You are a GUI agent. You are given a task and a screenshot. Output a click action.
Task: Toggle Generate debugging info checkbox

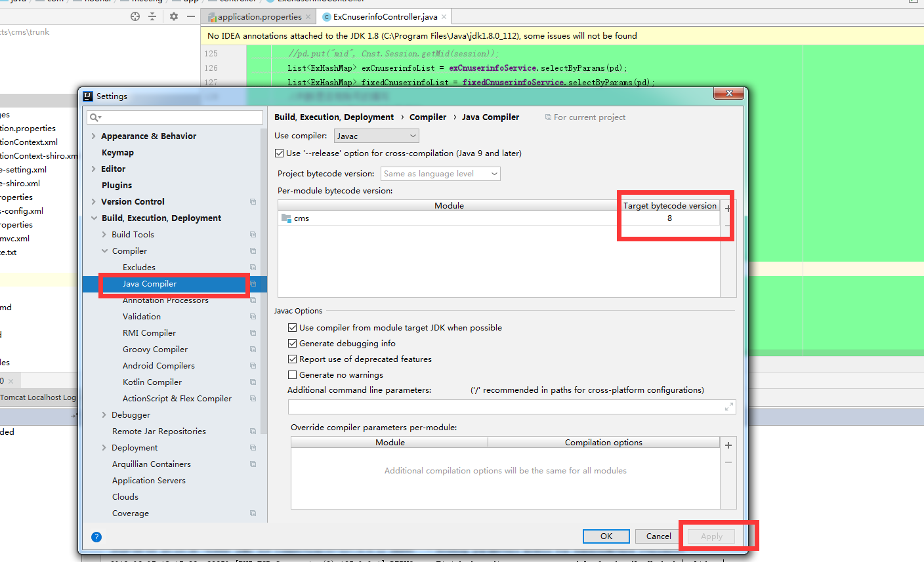tap(293, 344)
